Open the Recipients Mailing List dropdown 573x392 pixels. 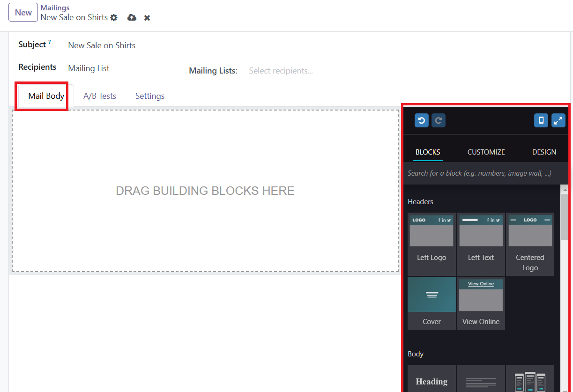[89, 68]
